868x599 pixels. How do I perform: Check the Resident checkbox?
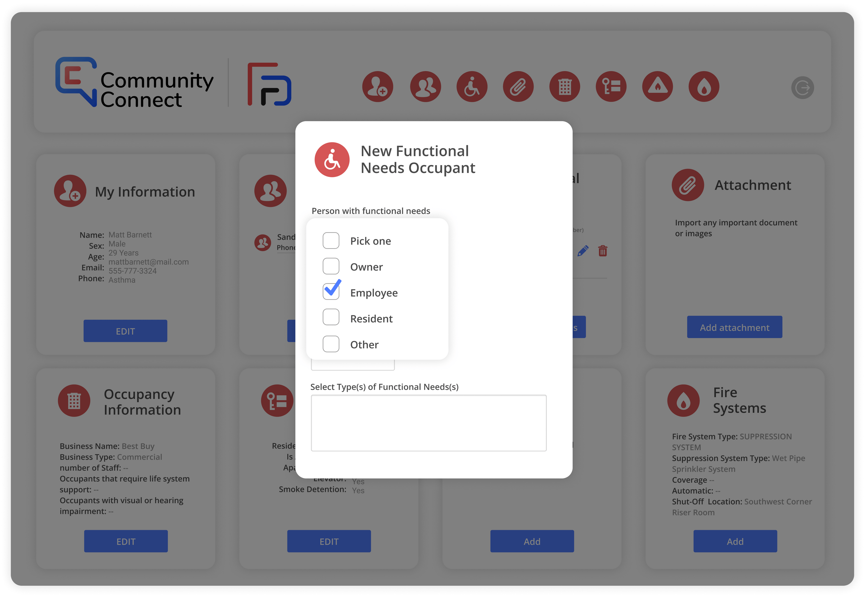(x=331, y=317)
